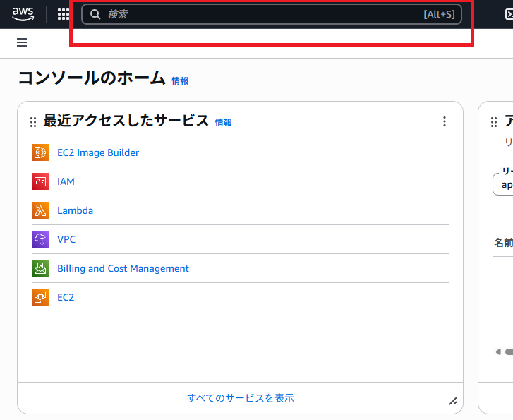Open the VPC service link
Image resolution: width=513 pixels, height=420 pixels.
click(66, 239)
